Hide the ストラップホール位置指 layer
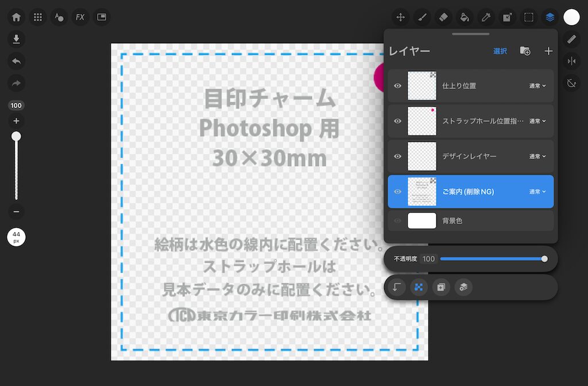 [397, 121]
